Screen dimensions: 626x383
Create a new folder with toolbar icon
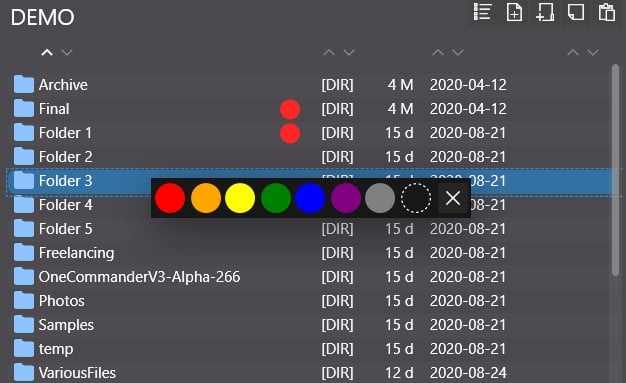545,12
